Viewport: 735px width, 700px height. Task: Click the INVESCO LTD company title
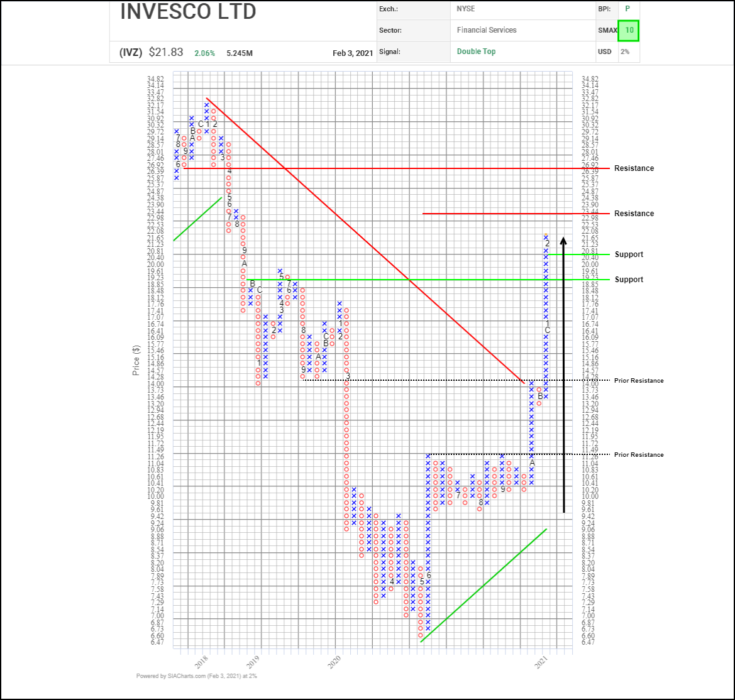(x=188, y=12)
